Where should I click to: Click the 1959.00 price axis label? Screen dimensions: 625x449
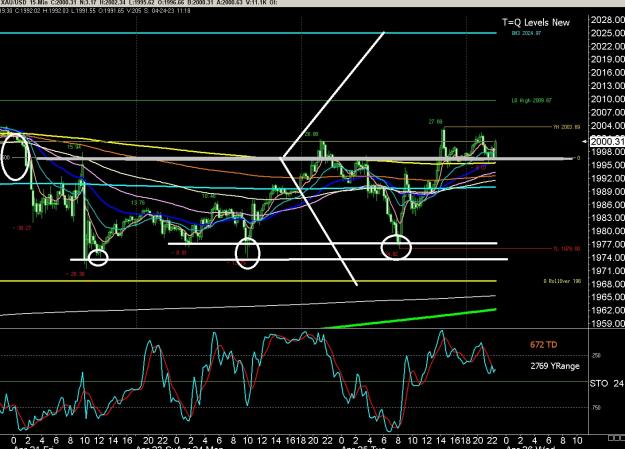[607, 323]
